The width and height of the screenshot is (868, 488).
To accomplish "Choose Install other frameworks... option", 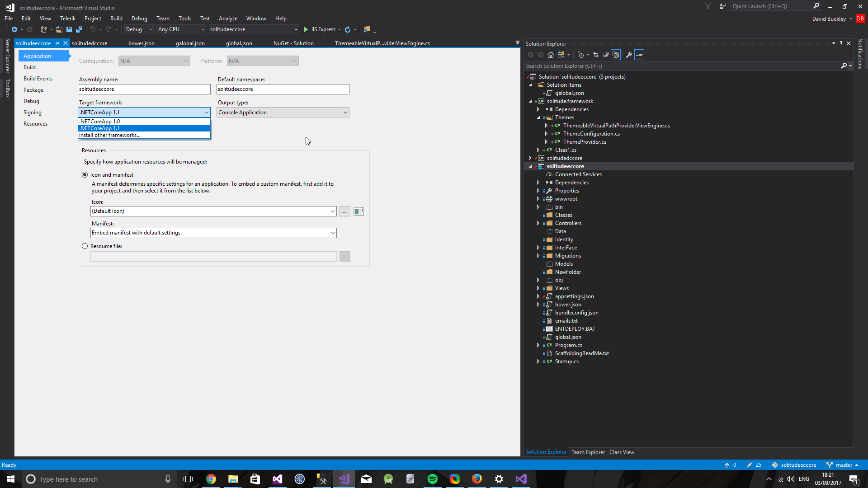I will 144,135.
